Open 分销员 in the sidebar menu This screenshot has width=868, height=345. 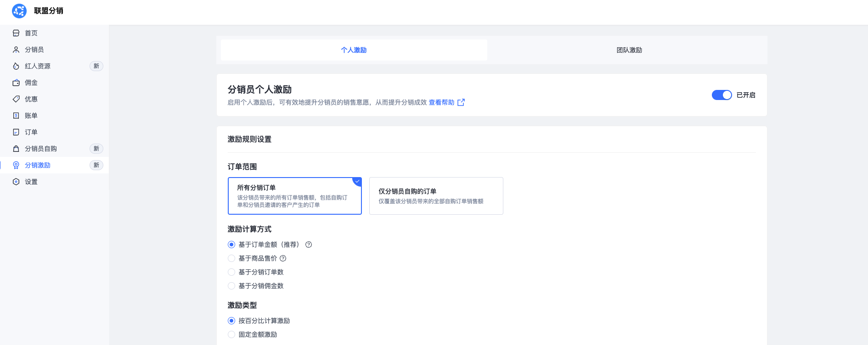[55, 50]
